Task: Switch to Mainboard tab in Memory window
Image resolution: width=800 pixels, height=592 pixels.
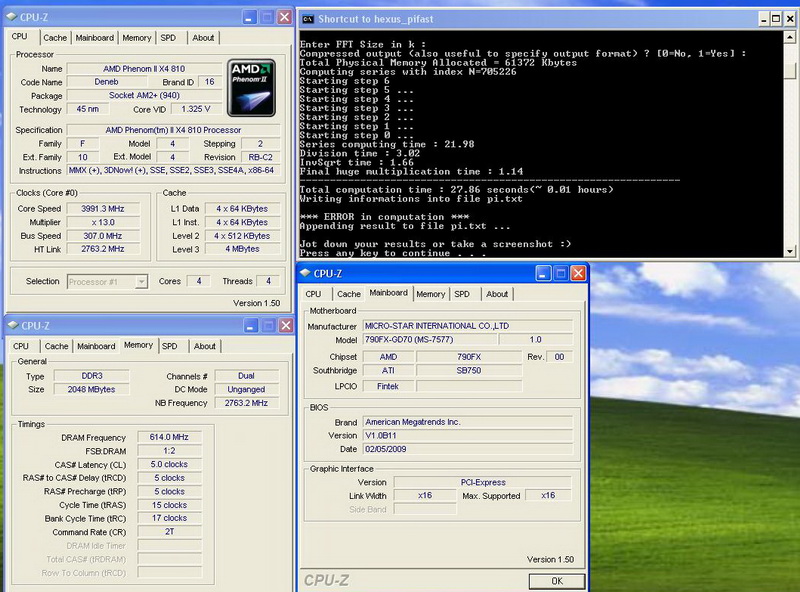Action: (x=96, y=346)
